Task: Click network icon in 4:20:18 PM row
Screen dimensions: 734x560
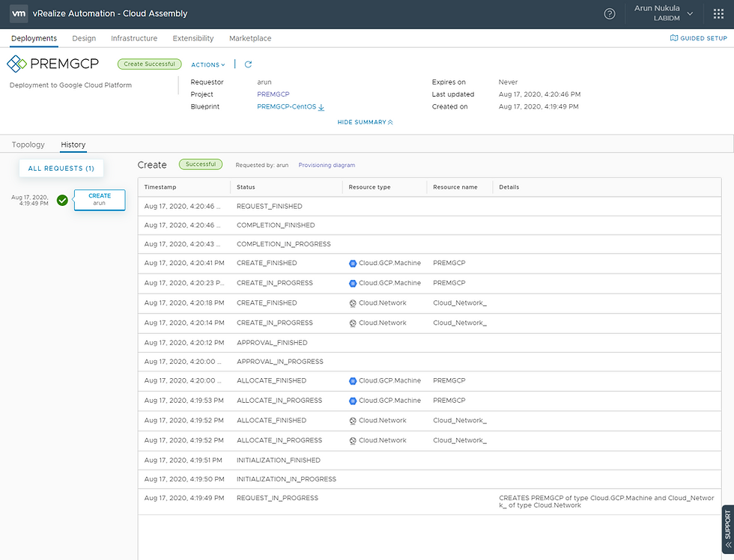Action: 353,303
